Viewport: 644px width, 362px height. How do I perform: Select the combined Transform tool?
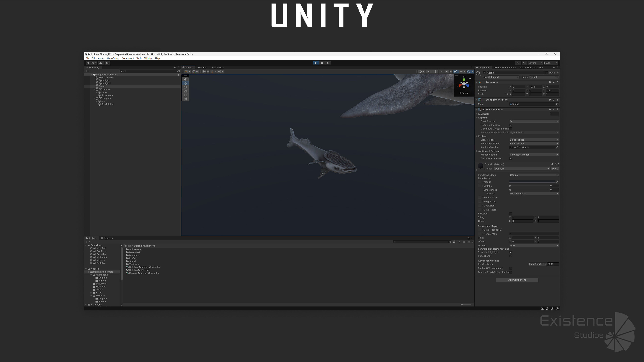pos(185,99)
